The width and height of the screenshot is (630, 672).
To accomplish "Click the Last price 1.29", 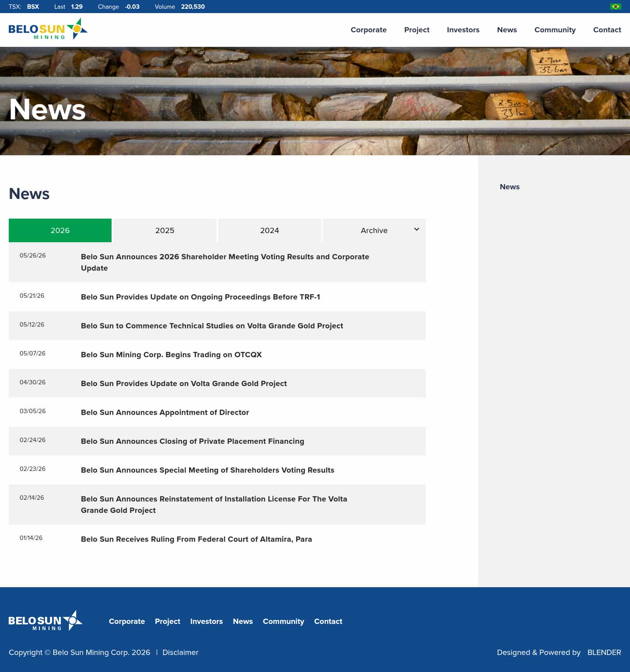I will tap(77, 7).
